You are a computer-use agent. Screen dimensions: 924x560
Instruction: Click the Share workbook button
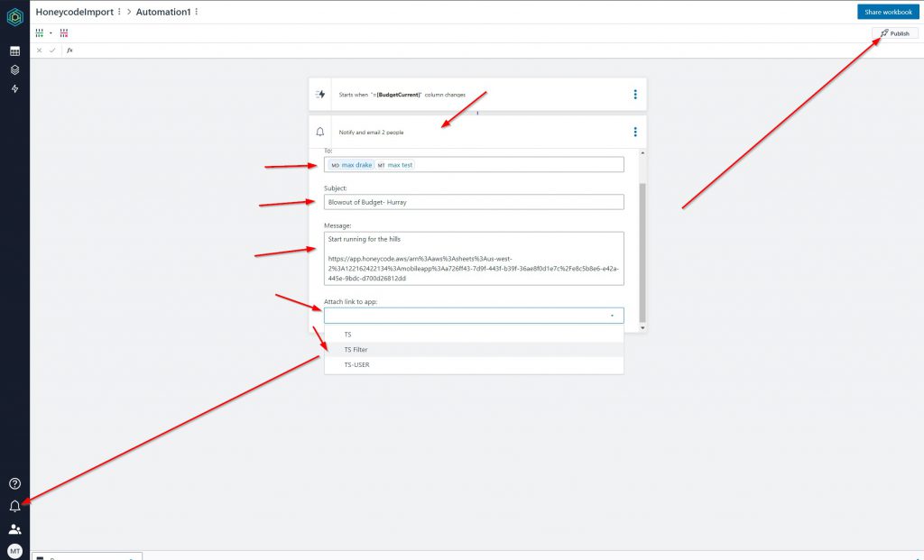pos(888,12)
